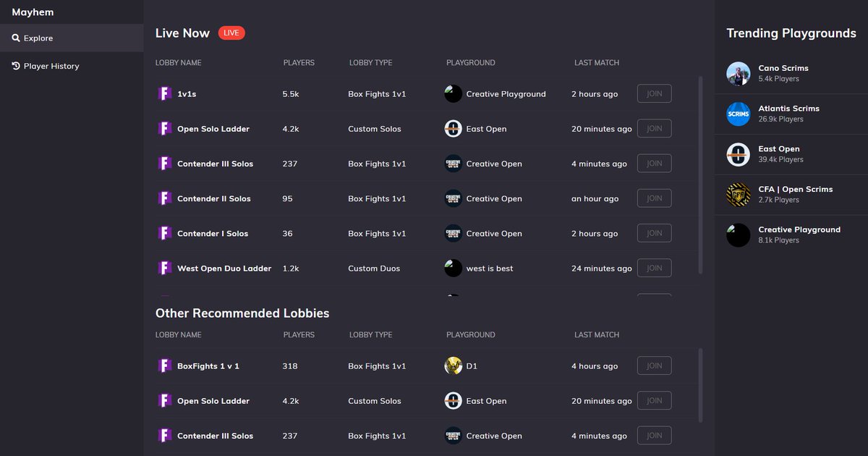Click the CFA | Open Scrims crest icon
Viewport: 868px width, 456px height.
[738, 195]
